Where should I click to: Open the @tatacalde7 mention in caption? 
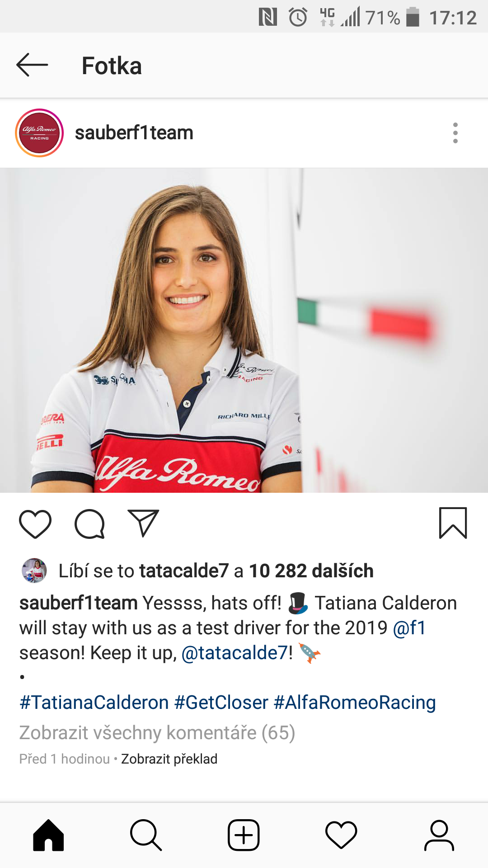coord(235,653)
